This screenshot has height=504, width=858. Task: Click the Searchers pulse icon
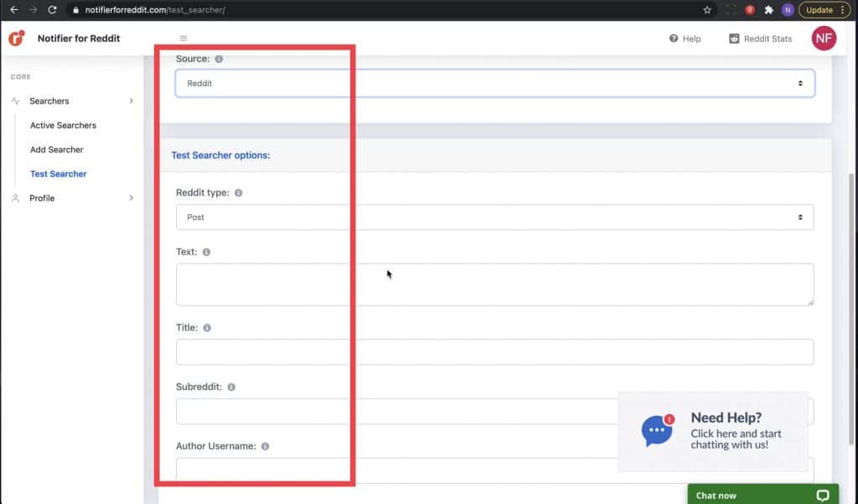15,101
